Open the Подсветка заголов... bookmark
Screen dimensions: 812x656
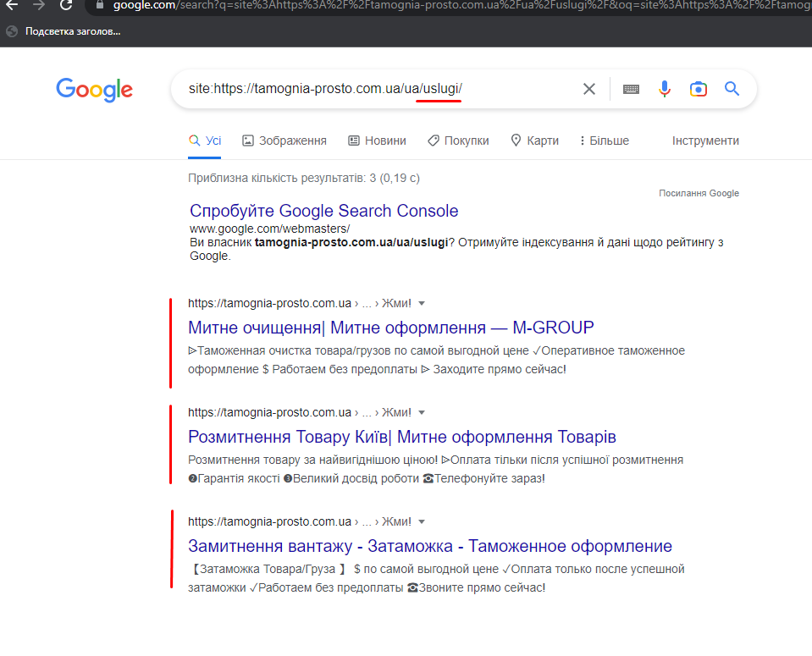click(x=64, y=31)
